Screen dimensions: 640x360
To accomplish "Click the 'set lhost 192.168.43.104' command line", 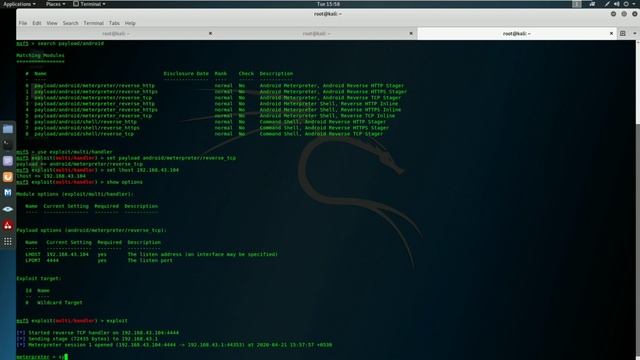I will (x=98, y=170).
